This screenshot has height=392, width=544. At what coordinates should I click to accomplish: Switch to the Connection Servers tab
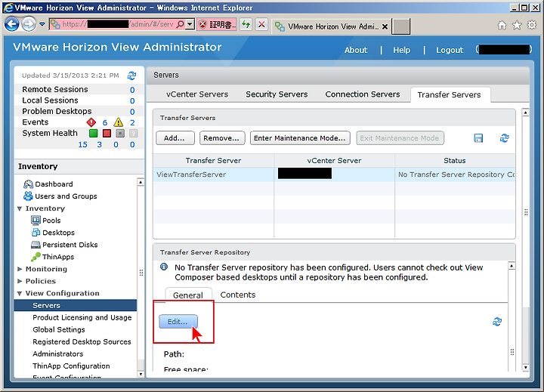coord(363,94)
